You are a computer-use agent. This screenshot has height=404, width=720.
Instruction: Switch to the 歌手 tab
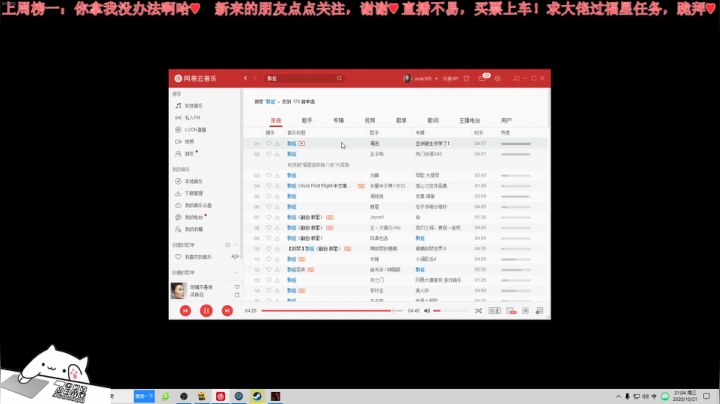[x=307, y=120]
